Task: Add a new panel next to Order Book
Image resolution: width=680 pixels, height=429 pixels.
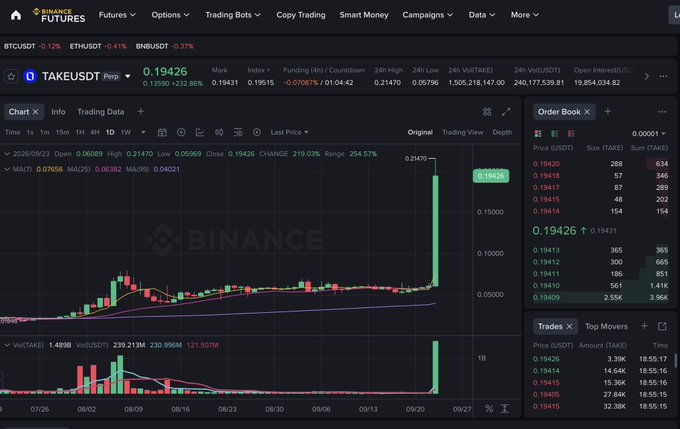Action: [x=608, y=111]
